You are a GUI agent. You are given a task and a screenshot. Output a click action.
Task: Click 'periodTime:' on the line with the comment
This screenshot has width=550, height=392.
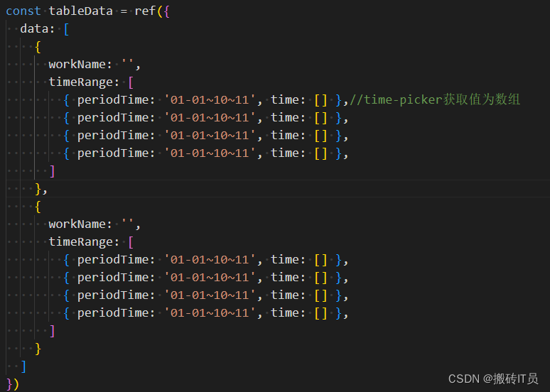(x=116, y=100)
